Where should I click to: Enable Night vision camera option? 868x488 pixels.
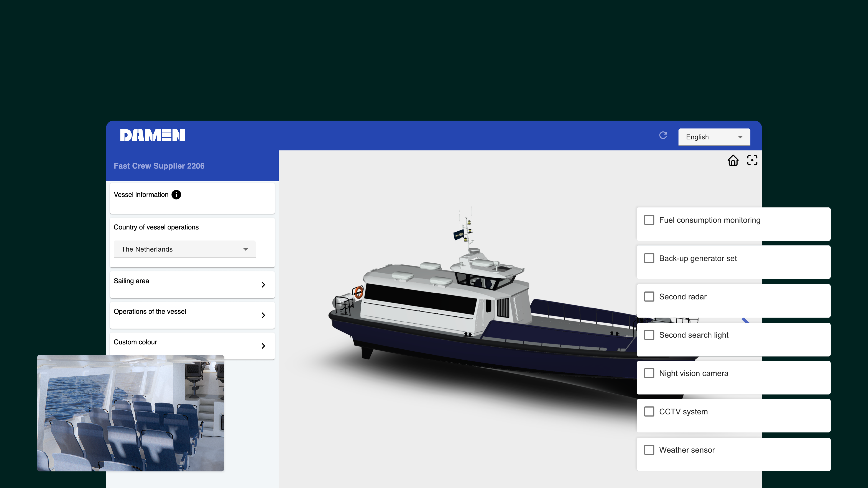click(x=649, y=373)
